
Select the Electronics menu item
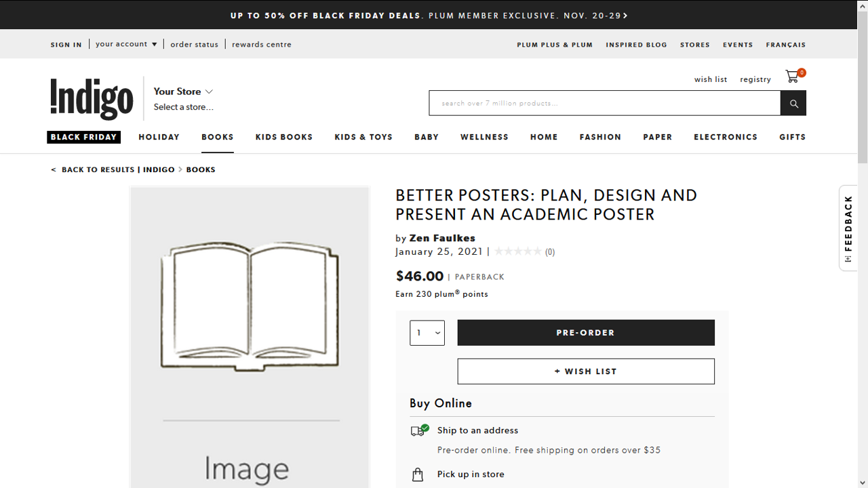pos(725,137)
